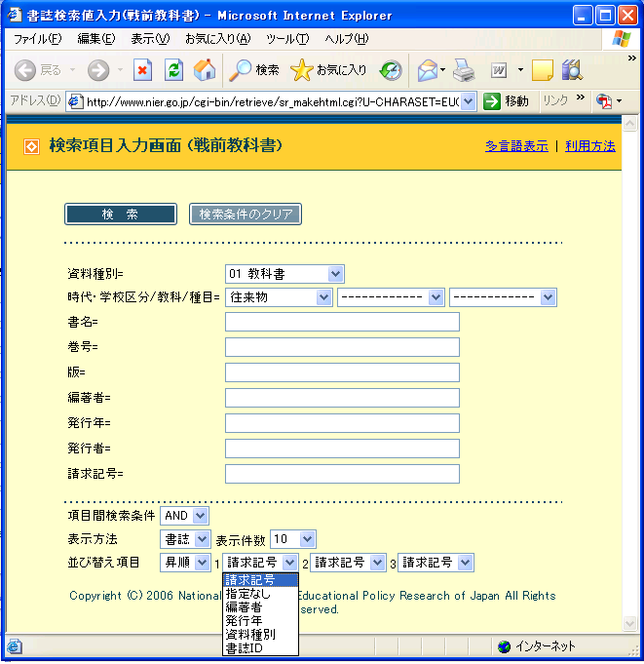This screenshot has width=644, height=664.
Task: Click the page icon in address bar
Action: pyautogui.click(x=75, y=101)
